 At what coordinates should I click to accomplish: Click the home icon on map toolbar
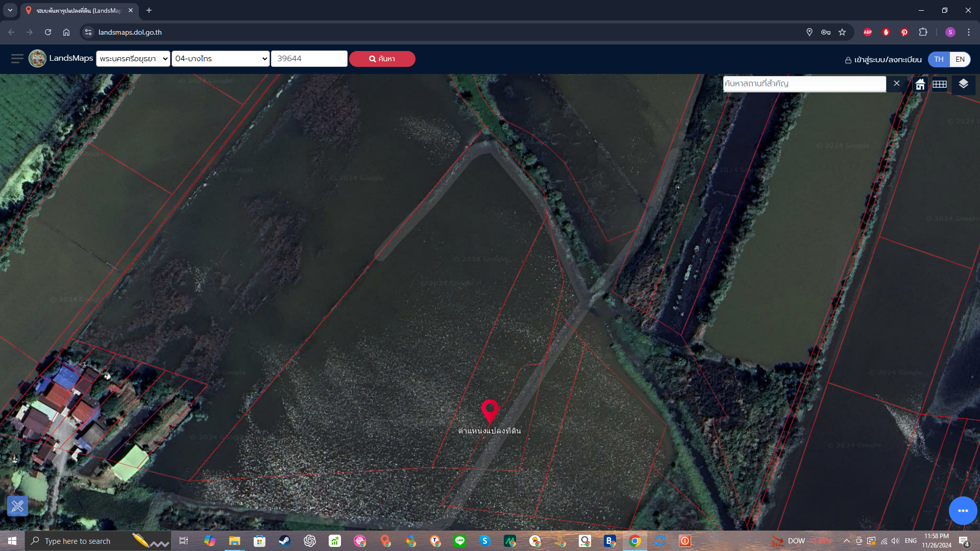(920, 84)
